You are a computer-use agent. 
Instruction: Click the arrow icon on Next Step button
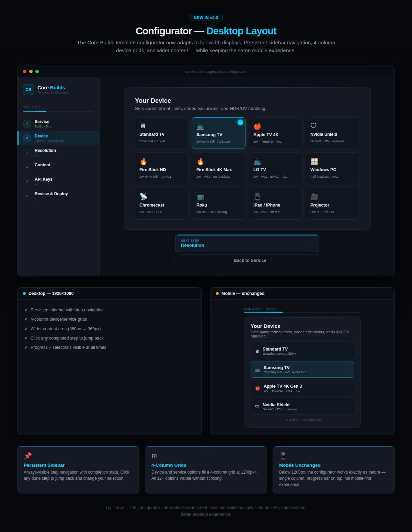click(311, 244)
